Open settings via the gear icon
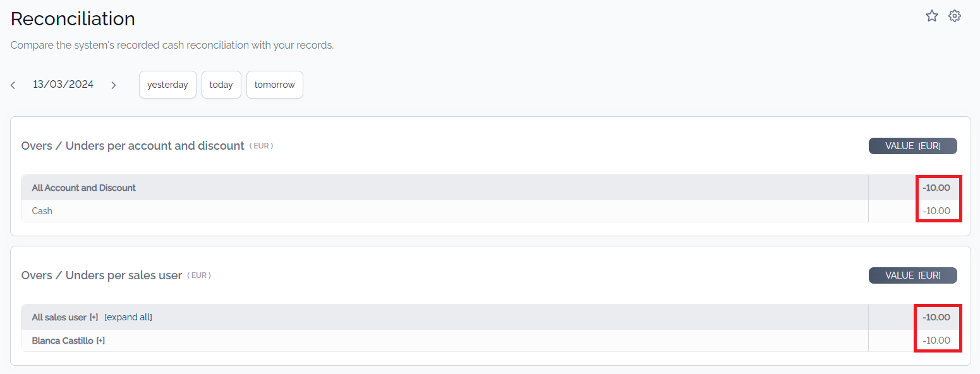980x374 pixels. tap(955, 16)
